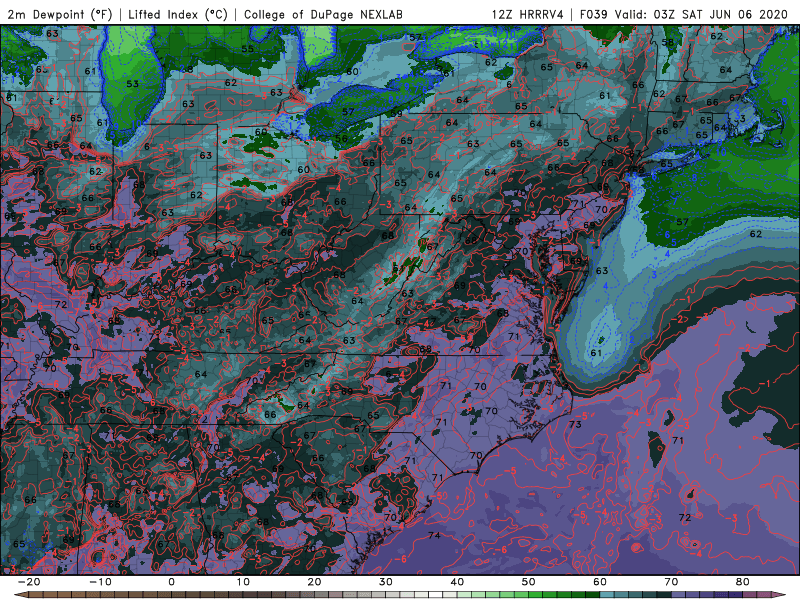The height and width of the screenshot is (600, 800).
Task: Click the -20 label on the color scale
Action: 29,582
